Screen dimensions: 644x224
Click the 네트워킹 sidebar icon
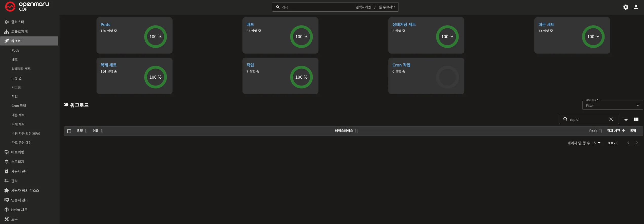(x=7, y=152)
